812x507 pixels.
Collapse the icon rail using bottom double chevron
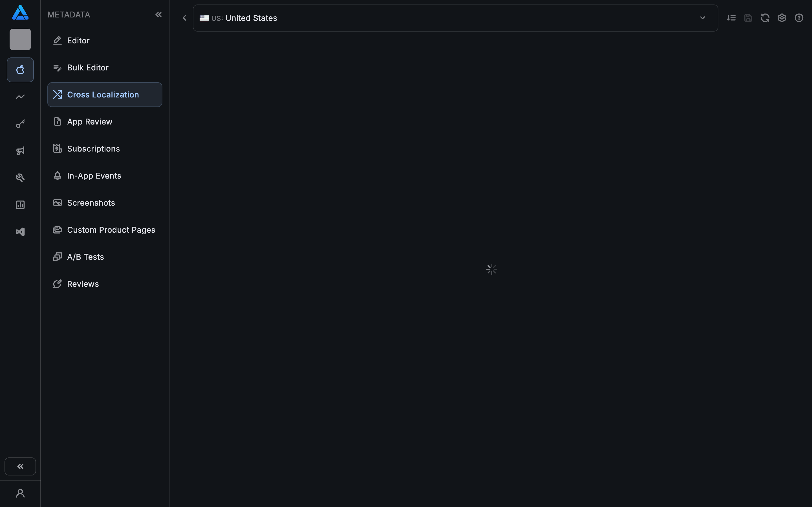tap(20, 466)
